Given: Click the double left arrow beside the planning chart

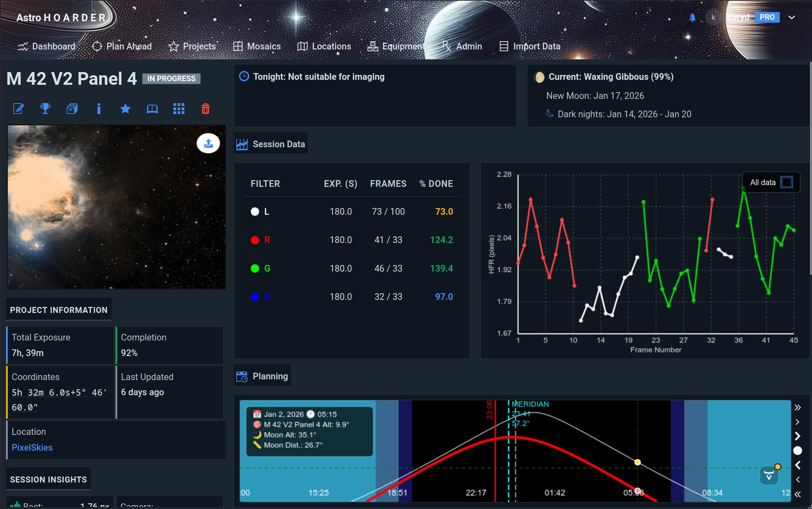Looking at the screenshot, I should pyautogui.click(x=798, y=494).
